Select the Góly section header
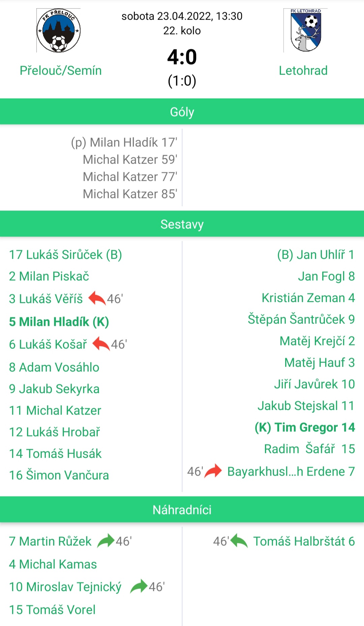Viewport: 364px width, 626px height. click(x=182, y=112)
